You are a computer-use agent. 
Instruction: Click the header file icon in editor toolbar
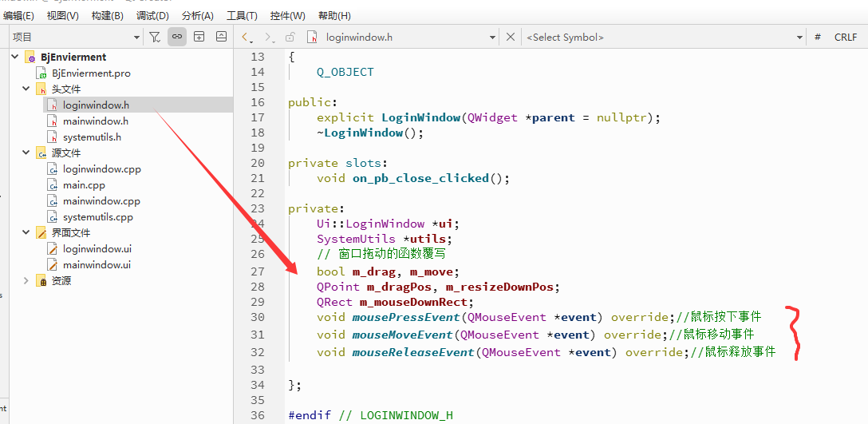pyautogui.click(x=314, y=38)
